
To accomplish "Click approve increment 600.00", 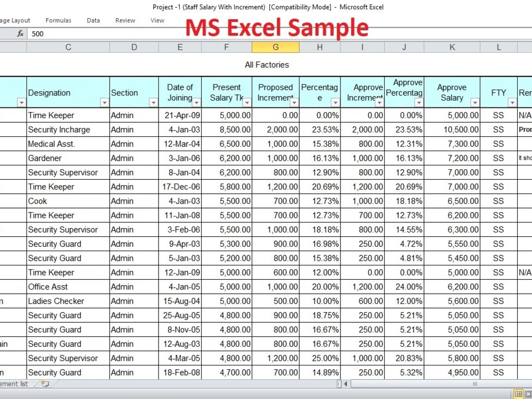I will (362, 301).
